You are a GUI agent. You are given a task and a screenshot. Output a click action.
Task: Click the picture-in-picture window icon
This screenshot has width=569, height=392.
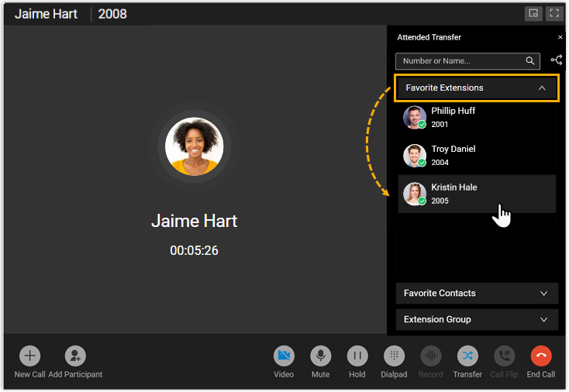click(533, 14)
